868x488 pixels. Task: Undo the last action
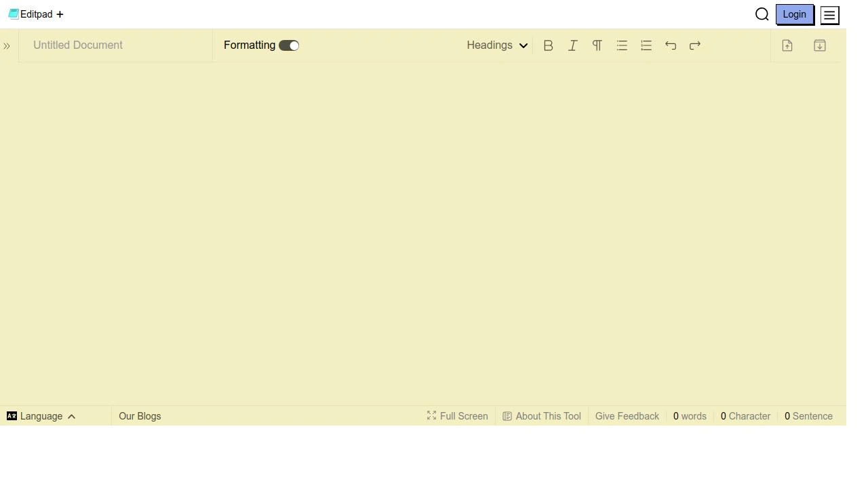click(x=671, y=45)
